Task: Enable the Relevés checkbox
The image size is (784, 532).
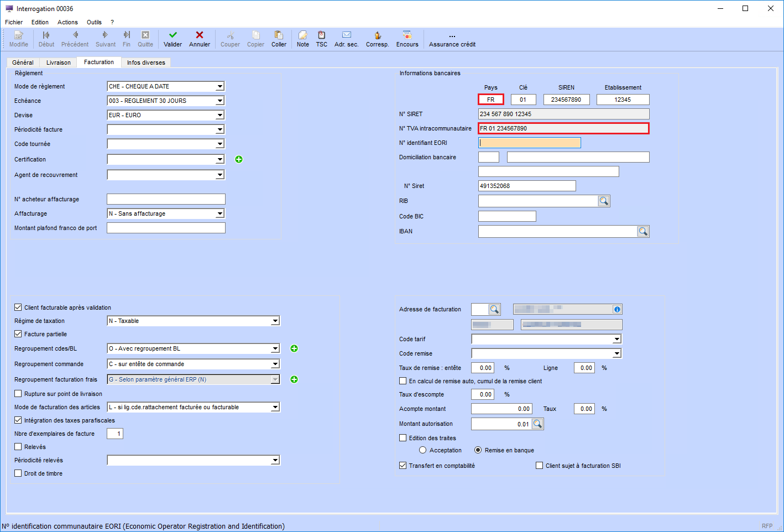Action: (x=18, y=447)
